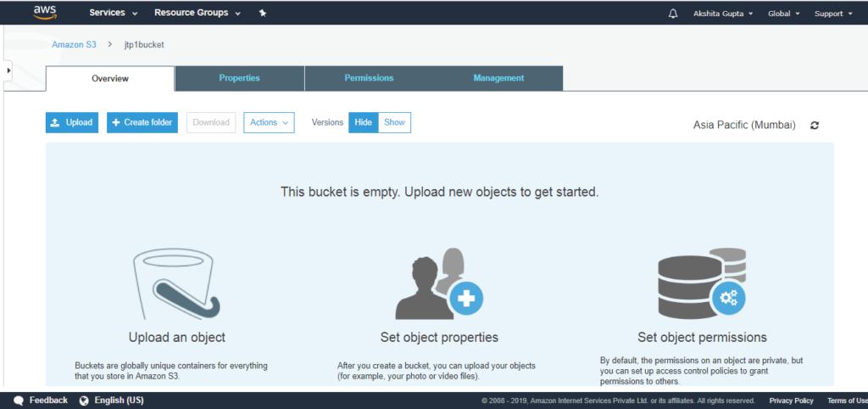Image resolution: width=868 pixels, height=409 pixels.
Task: Click the 'Set object permissions' heading
Action: pyautogui.click(x=702, y=337)
